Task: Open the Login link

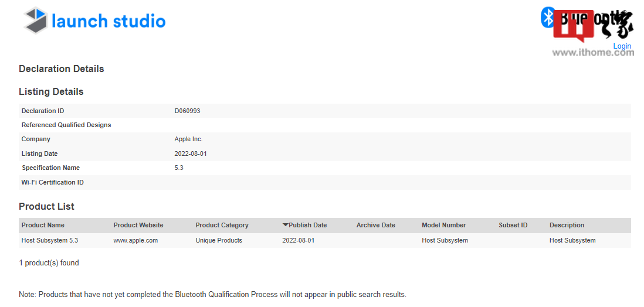Action: coord(622,46)
